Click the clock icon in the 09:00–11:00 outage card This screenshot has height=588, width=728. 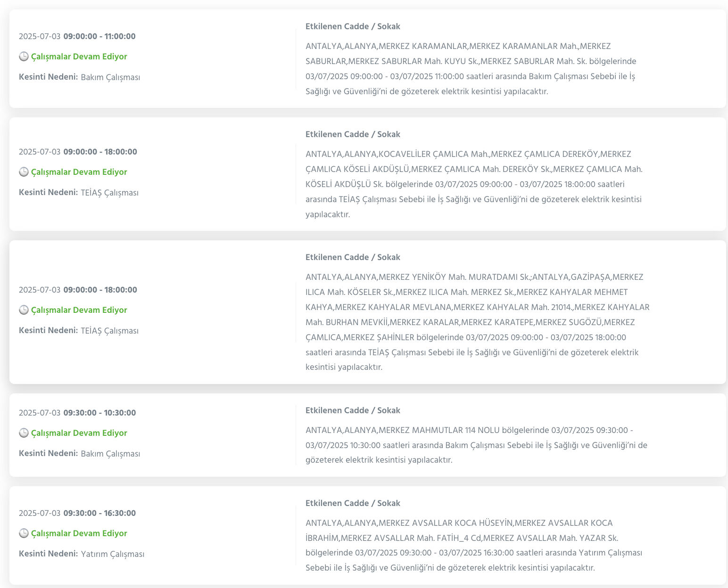click(24, 57)
